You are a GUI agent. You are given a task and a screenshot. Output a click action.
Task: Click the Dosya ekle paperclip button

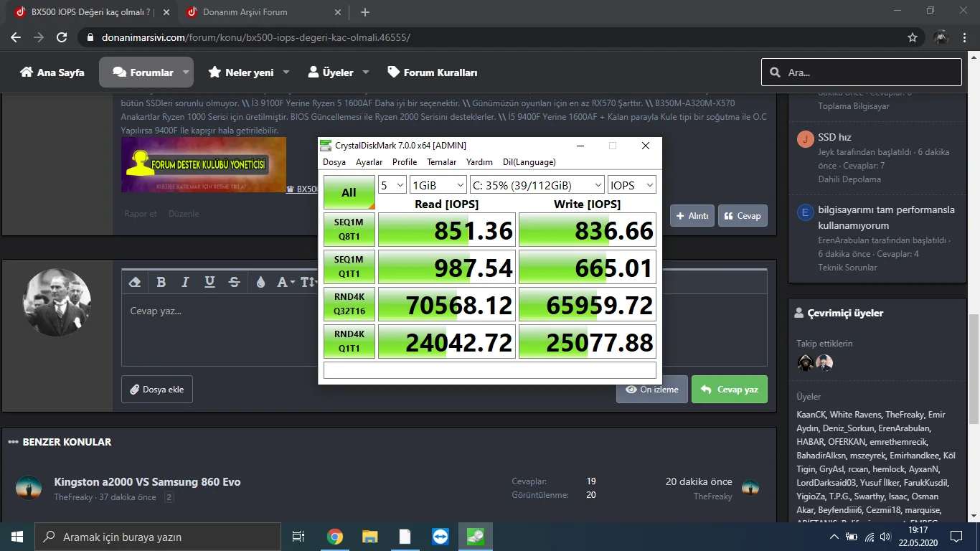click(x=156, y=390)
